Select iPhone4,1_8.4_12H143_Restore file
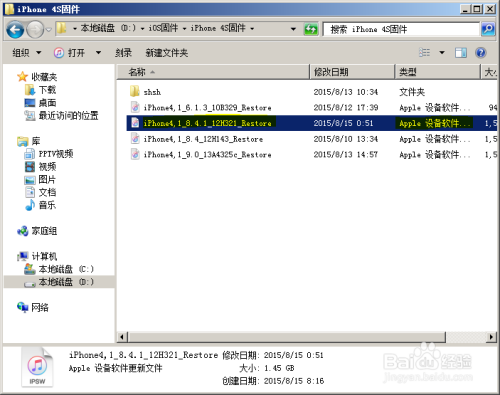500x395 pixels. [203, 139]
